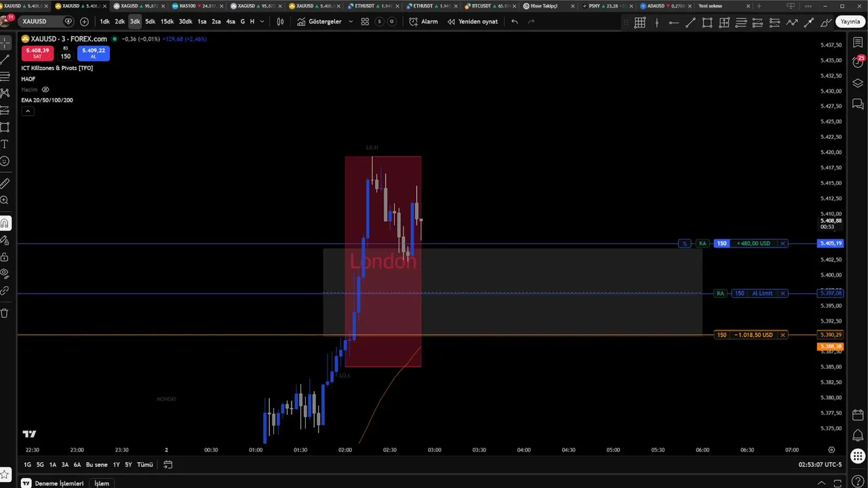Open the object tree layers icon

pos(858,83)
